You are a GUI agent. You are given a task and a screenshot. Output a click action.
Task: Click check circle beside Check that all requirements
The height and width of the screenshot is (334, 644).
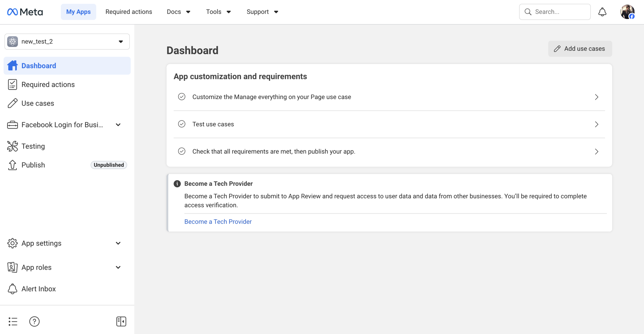(x=182, y=151)
